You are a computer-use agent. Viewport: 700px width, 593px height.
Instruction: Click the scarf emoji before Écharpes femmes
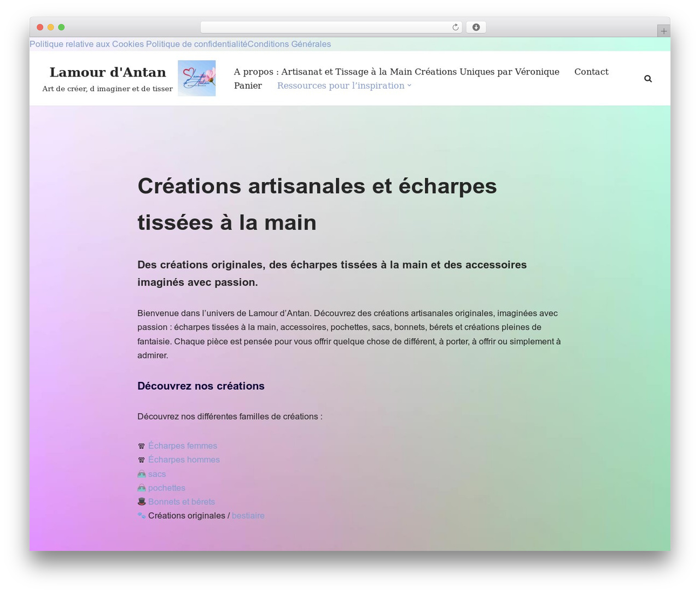pos(142,446)
